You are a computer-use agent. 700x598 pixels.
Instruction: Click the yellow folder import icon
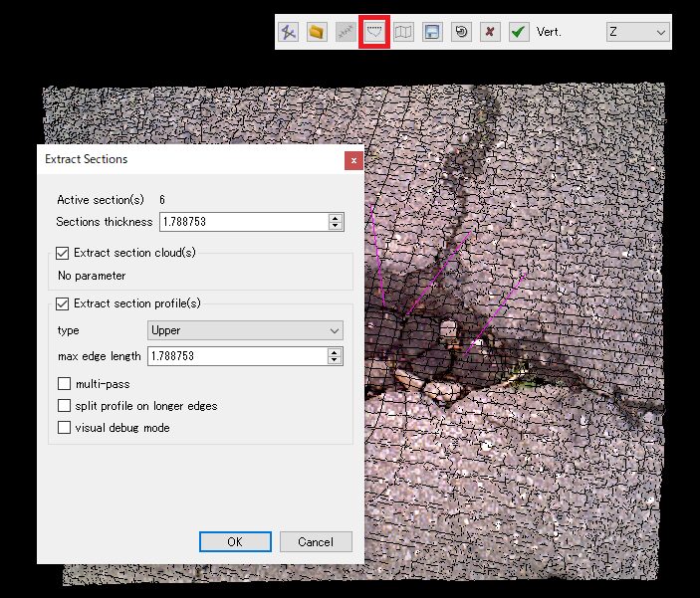coord(317,32)
